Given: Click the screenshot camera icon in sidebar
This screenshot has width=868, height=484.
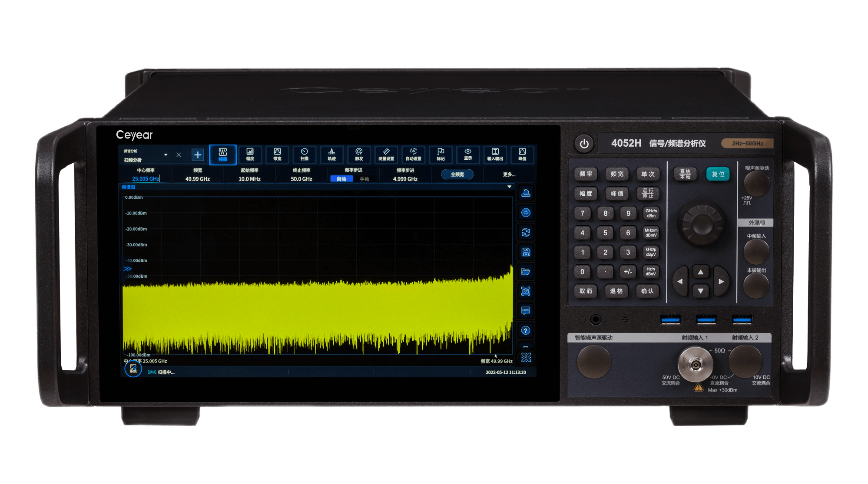Looking at the screenshot, I should (526, 291).
